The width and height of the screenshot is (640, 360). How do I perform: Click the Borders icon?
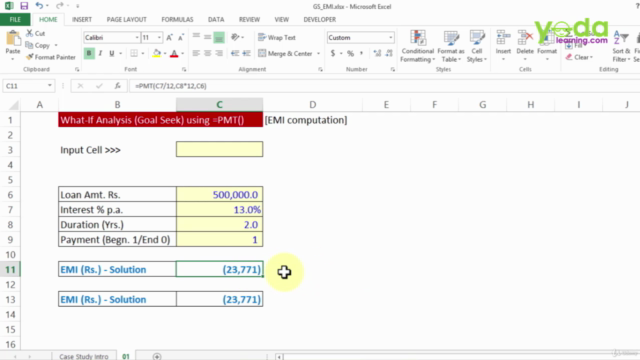[134, 53]
